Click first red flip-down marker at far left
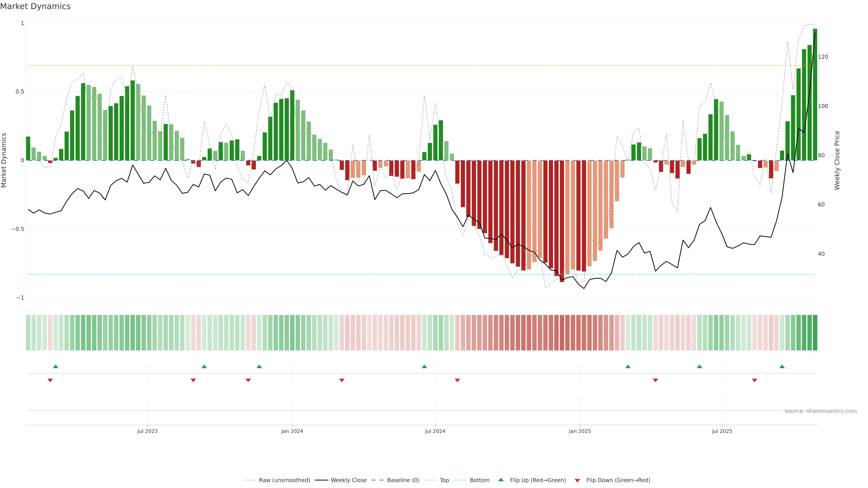868x488 pixels. pos(50,380)
